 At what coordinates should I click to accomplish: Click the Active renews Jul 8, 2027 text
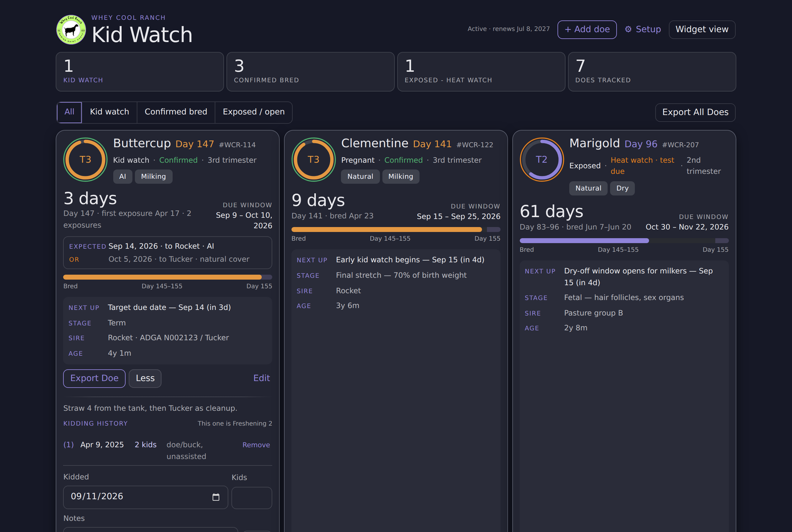[x=508, y=29]
